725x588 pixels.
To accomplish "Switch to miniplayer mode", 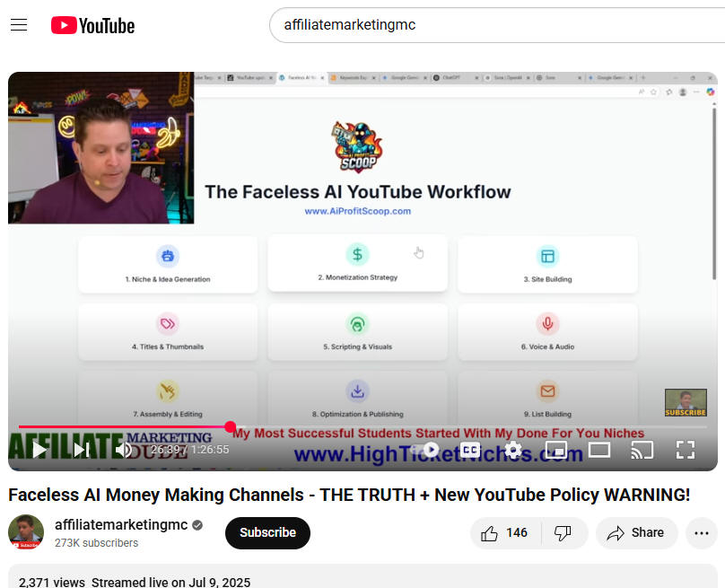I will (x=555, y=449).
